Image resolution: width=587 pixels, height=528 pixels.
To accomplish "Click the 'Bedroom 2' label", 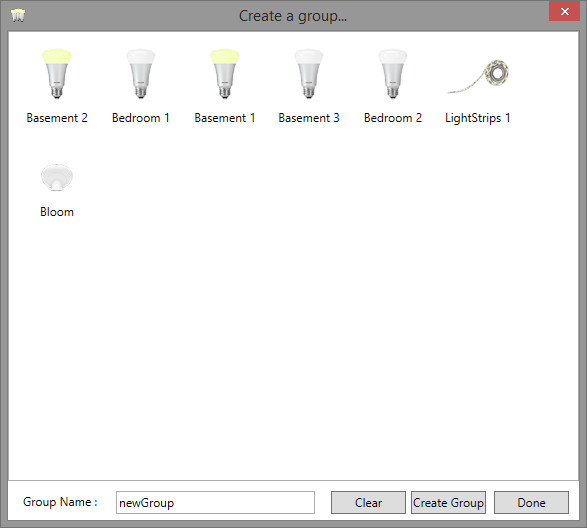I will point(393,118).
